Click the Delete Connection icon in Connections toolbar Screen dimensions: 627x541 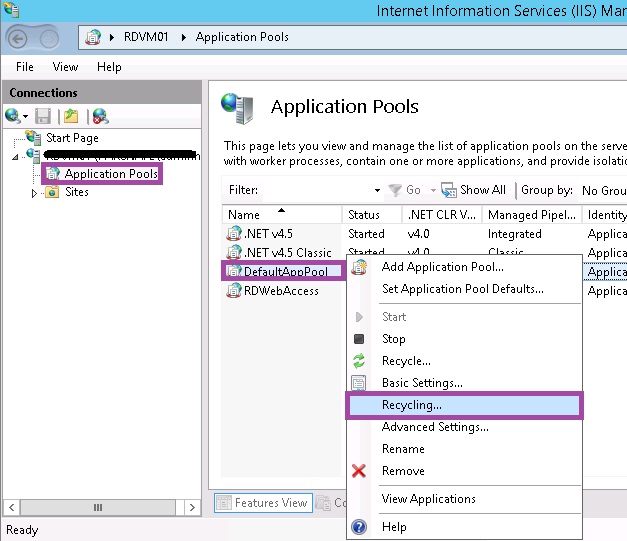click(100, 116)
